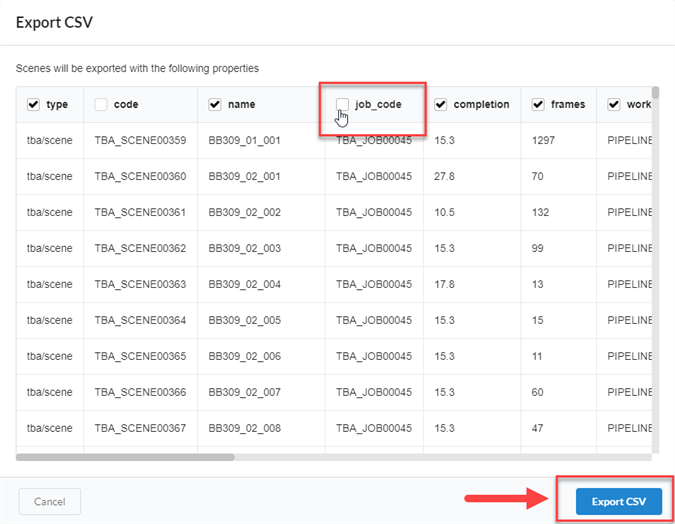Image resolution: width=675 pixels, height=524 pixels.
Task: Click the horizontal scrollbar thumb
Action: pyautogui.click(x=125, y=457)
